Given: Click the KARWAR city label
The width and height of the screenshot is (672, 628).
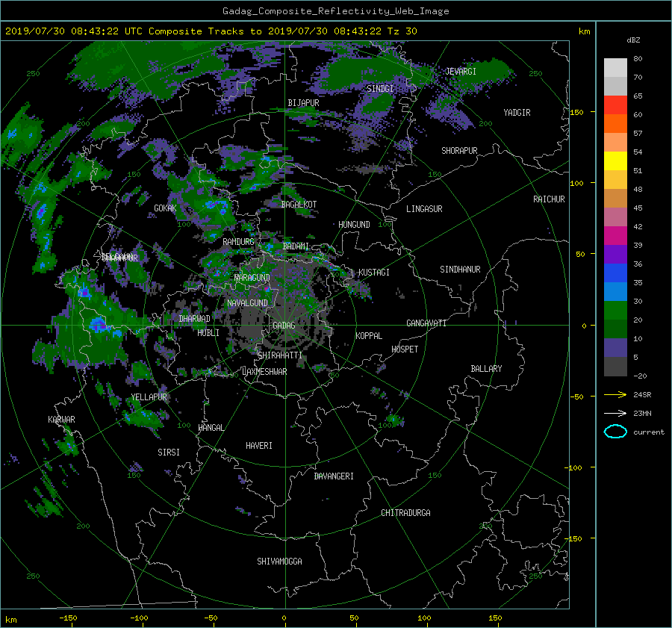Looking at the screenshot, I should coord(61,420).
